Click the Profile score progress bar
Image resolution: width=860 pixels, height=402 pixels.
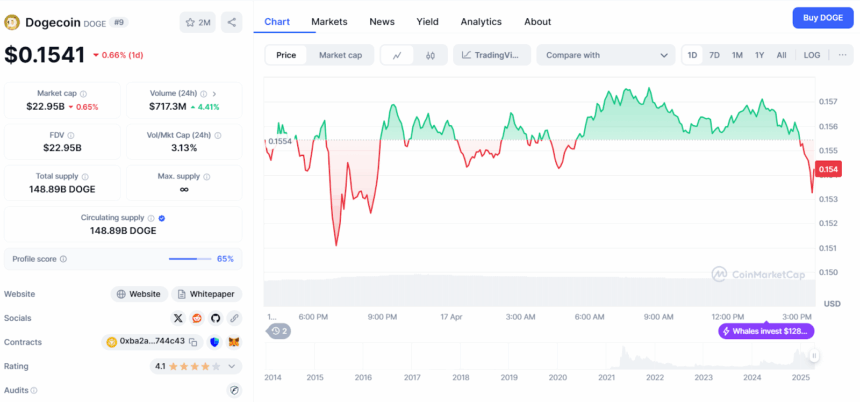tap(190, 259)
